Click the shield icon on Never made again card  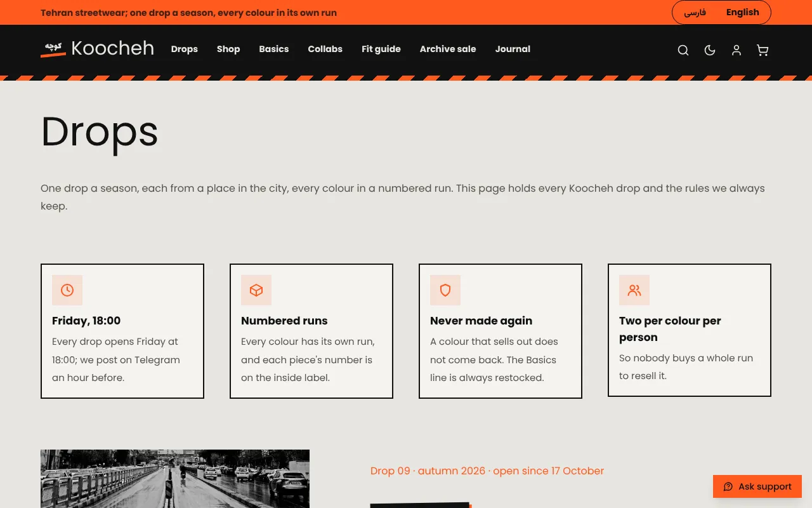coord(445,290)
